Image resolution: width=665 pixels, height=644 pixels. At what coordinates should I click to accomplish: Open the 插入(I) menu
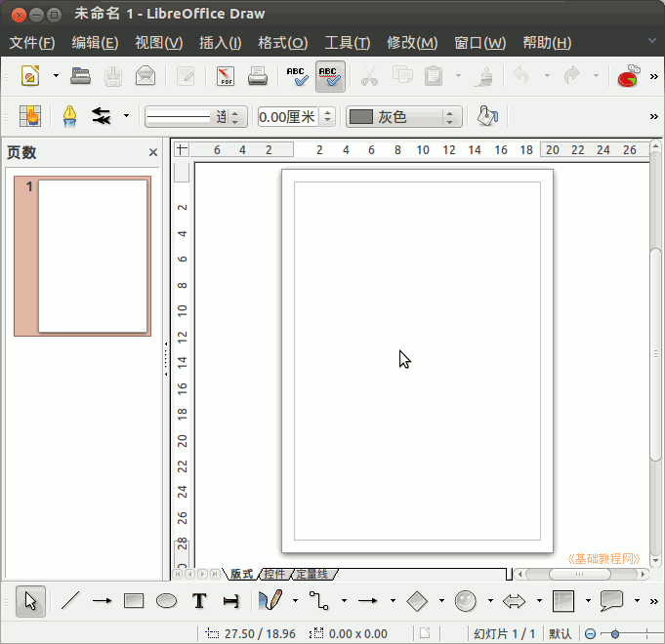(220, 43)
